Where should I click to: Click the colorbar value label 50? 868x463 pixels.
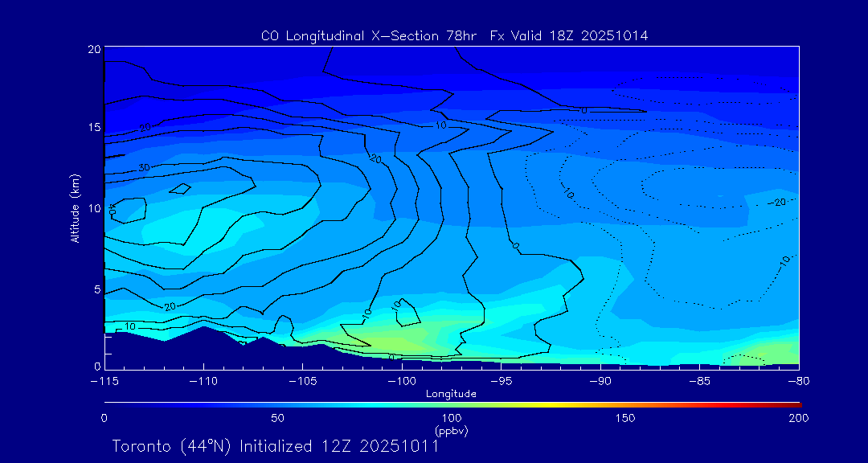(277, 418)
